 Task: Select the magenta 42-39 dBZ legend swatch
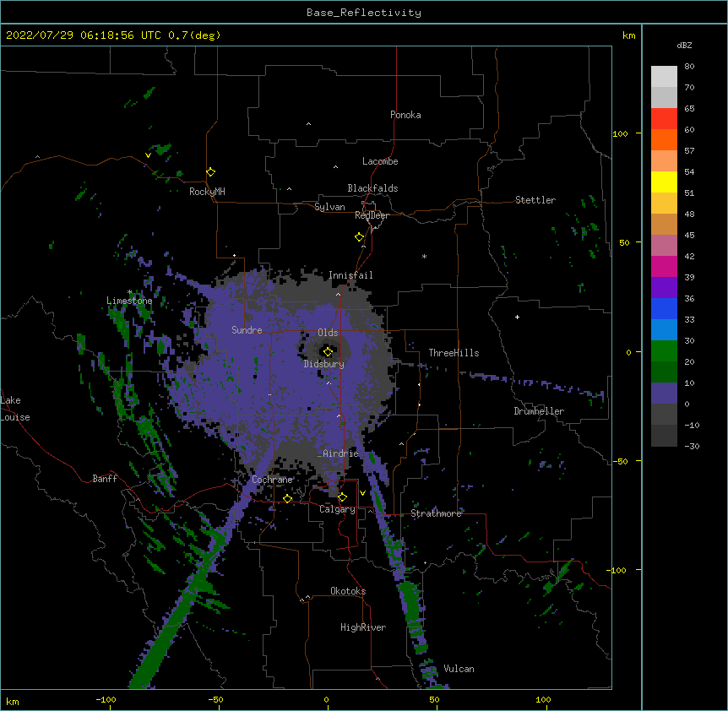(664, 267)
